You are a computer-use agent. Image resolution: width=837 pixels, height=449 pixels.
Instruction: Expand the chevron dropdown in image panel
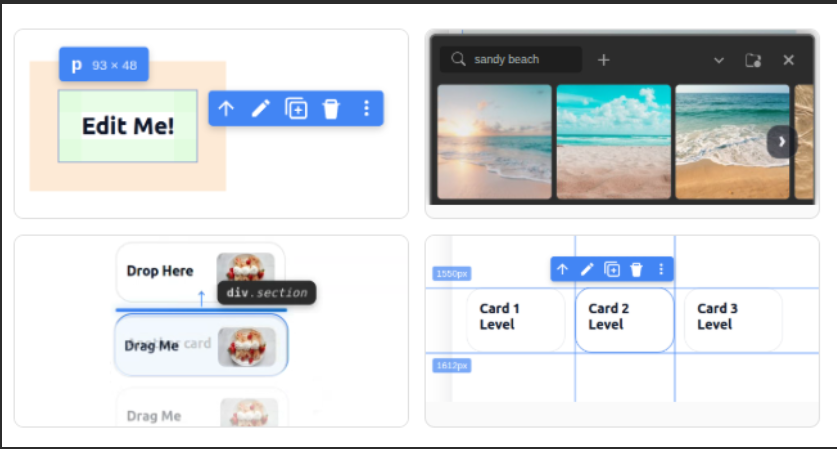pyautogui.click(x=718, y=60)
